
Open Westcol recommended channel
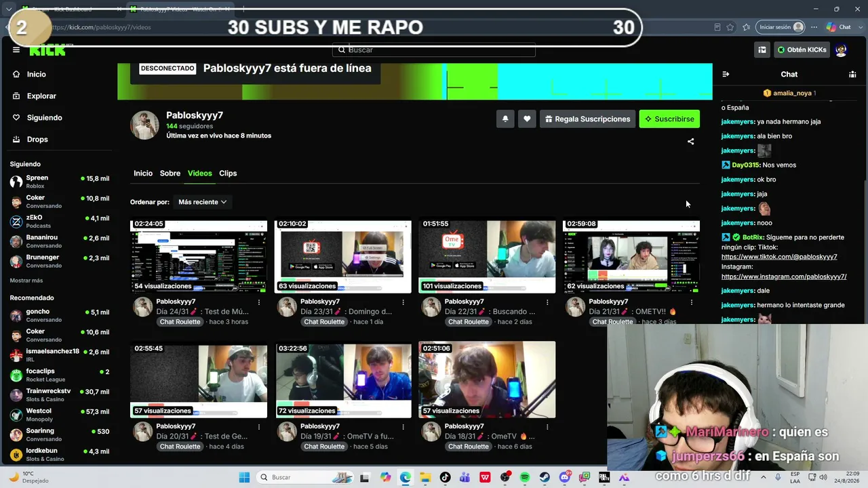60,415
